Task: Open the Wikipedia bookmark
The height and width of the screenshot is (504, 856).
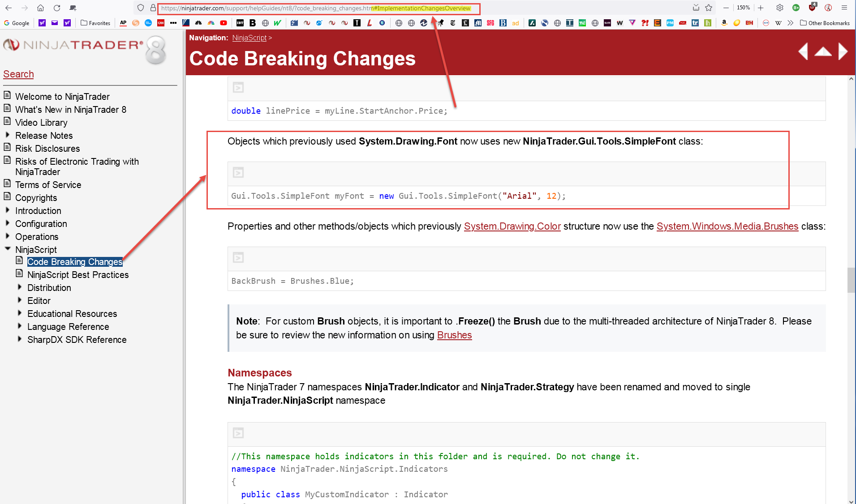Action: click(x=779, y=23)
